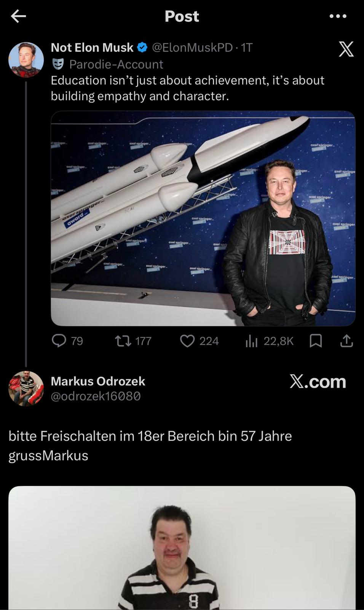Open the @odrozek16080 handle
Viewport: 364px width, 610px height.
(x=96, y=396)
